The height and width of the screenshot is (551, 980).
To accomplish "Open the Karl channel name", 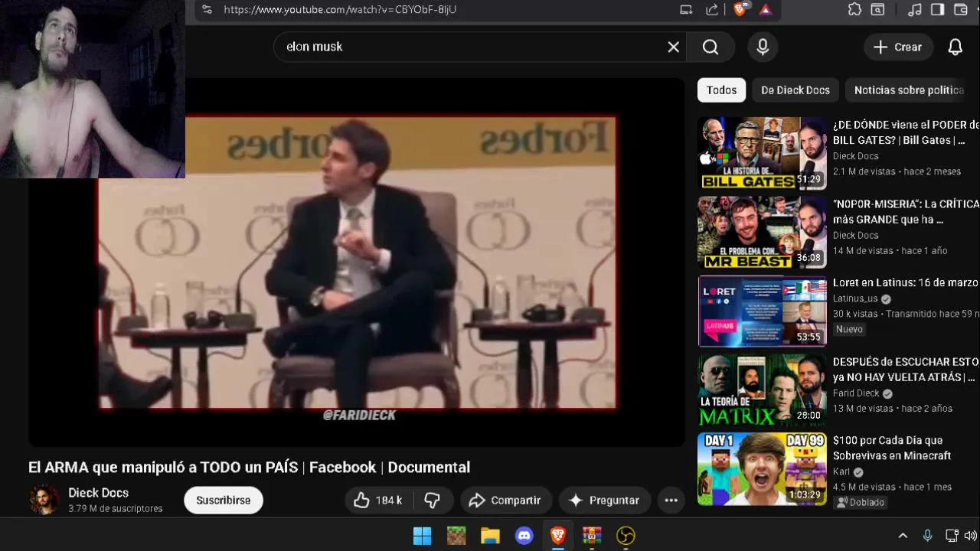I will pyautogui.click(x=841, y=471).
